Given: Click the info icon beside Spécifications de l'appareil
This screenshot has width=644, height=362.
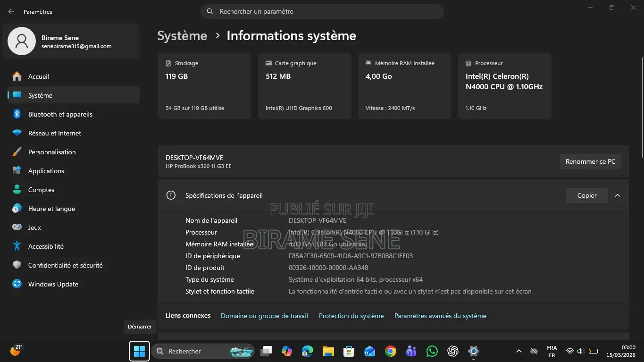Looking at the screenshot, I should pos(171,195).
